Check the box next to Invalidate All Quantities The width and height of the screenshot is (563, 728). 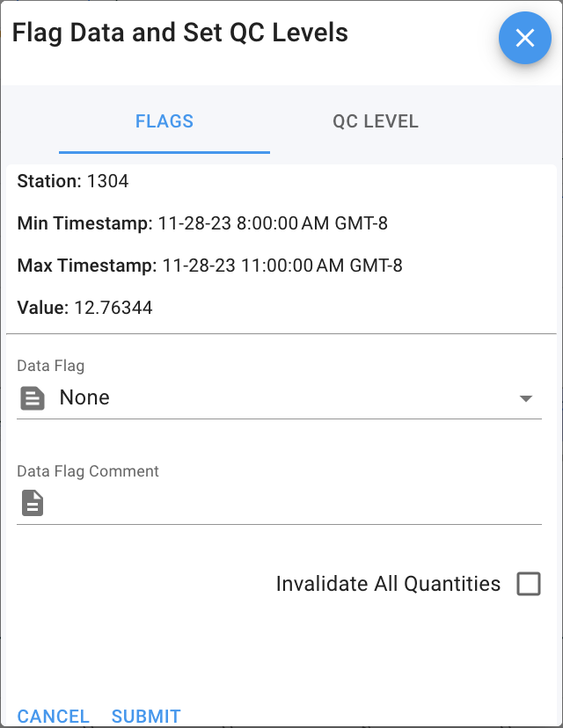529,583
